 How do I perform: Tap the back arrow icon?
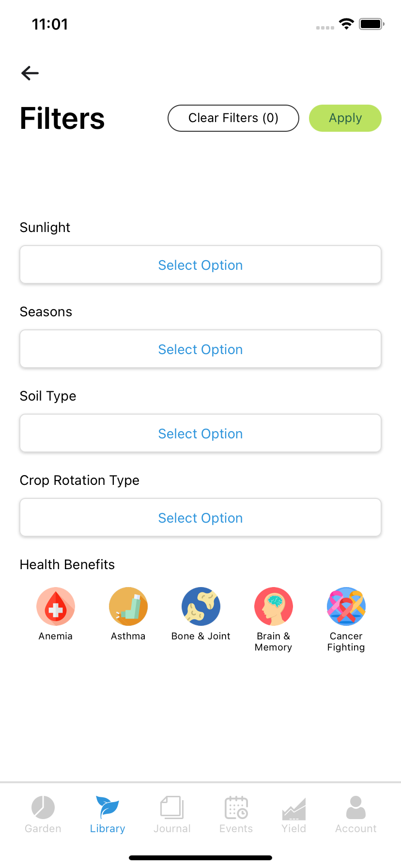pyautogui.click(x=30, y=73)
